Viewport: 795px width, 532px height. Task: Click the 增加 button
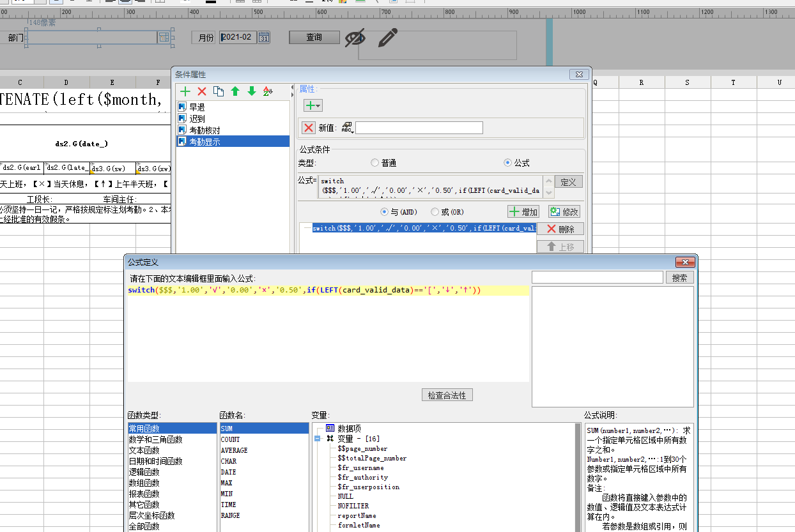coord(523,211)
